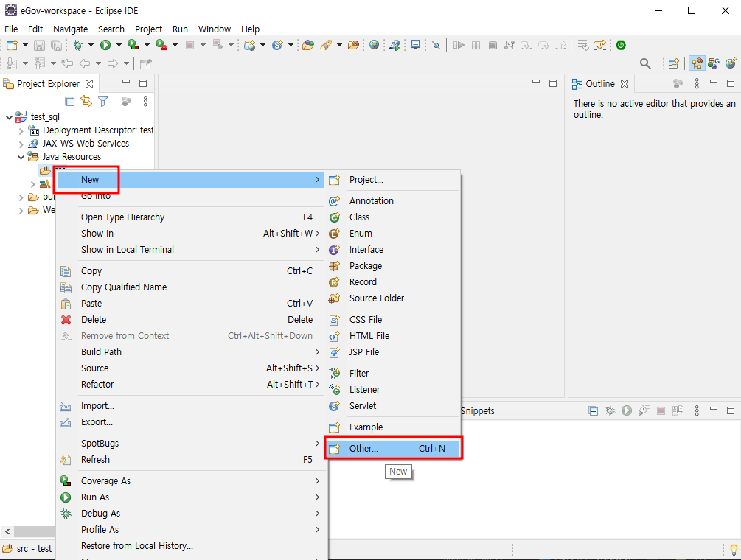The image size is (741, 560).
Task: Open the New wizard dropdown arrow
Action: tap(25, 45)
